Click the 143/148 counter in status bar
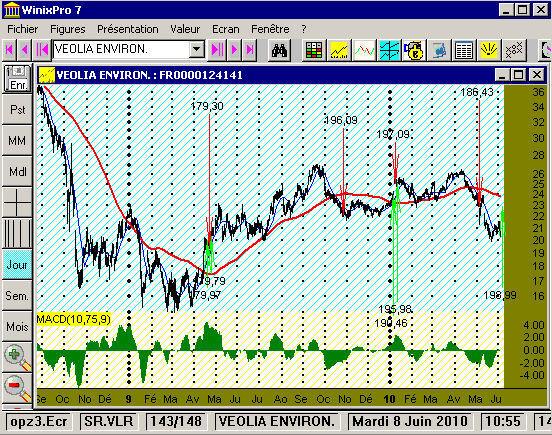 pos(176,421)
